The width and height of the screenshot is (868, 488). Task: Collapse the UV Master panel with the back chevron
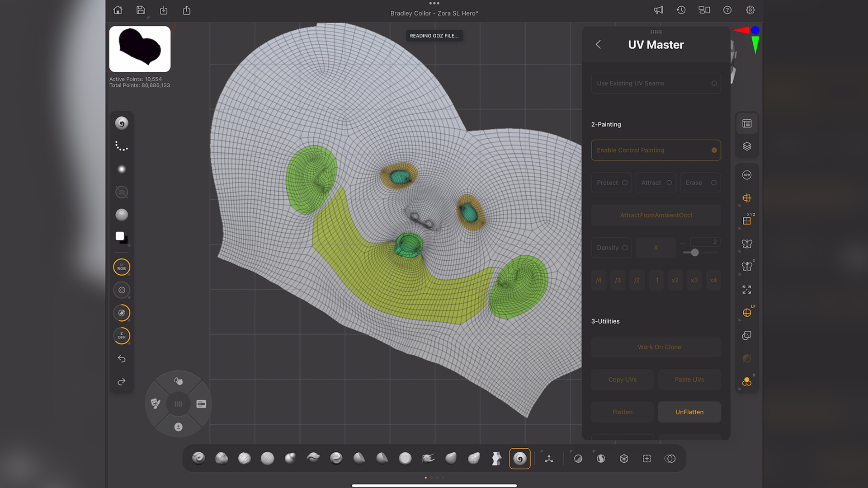(x=598, y=44)
